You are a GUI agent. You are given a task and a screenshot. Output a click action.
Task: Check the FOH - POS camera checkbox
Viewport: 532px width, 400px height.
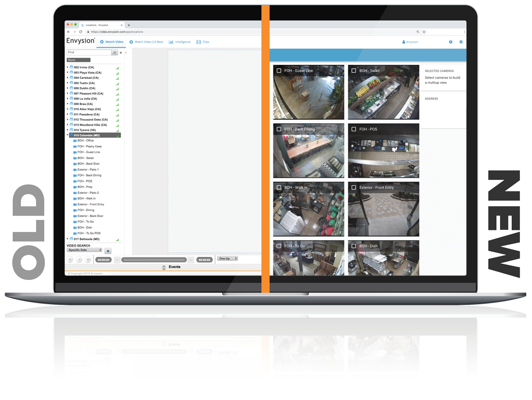click(354, 129)
